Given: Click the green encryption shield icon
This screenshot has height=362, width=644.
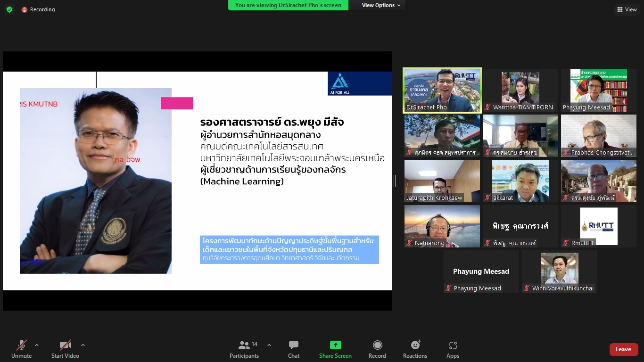Looking at the screenshot, I should 9,9.
